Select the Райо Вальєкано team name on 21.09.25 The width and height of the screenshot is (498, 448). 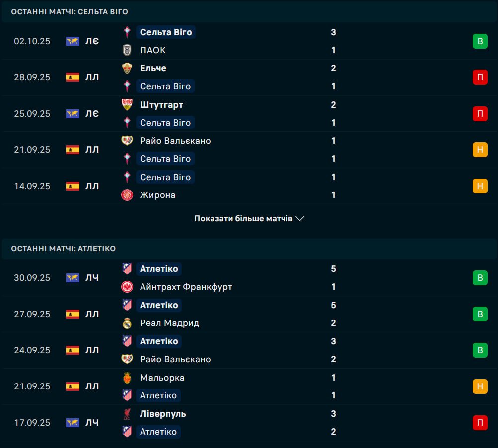coord(175,141)
